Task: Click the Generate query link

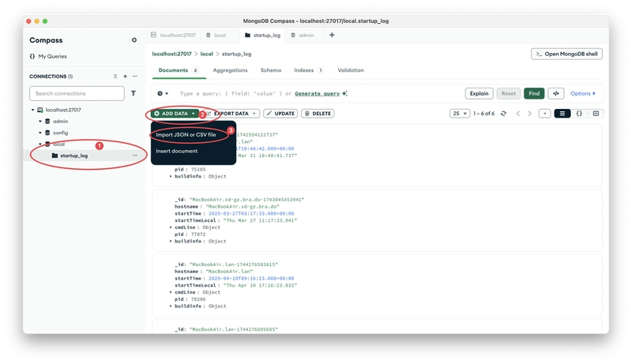Action: point(318,93)
